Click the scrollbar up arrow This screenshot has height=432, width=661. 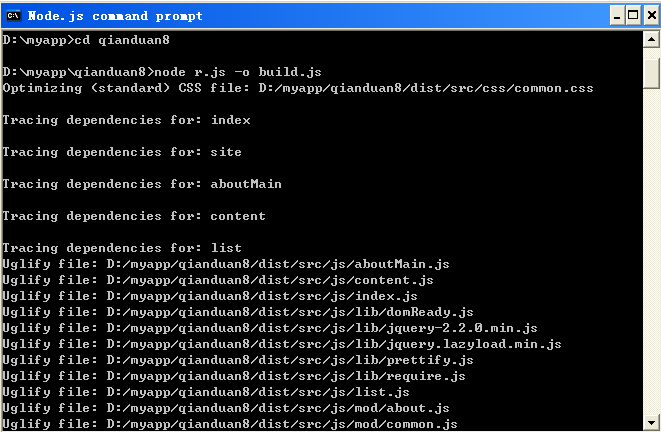coord(651,40)
